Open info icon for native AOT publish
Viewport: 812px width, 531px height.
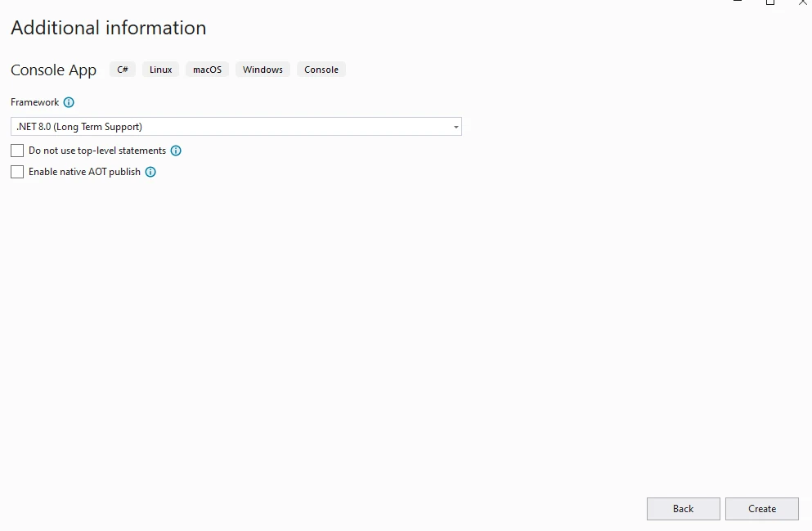(x=150, y=172)
